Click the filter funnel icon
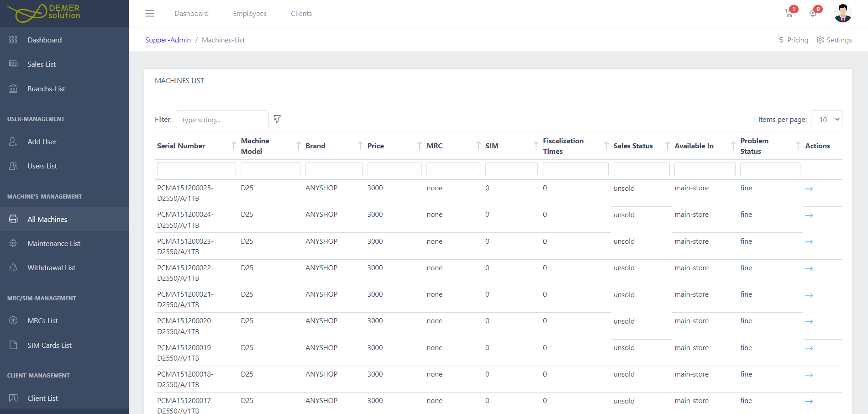 coord(277,119)
